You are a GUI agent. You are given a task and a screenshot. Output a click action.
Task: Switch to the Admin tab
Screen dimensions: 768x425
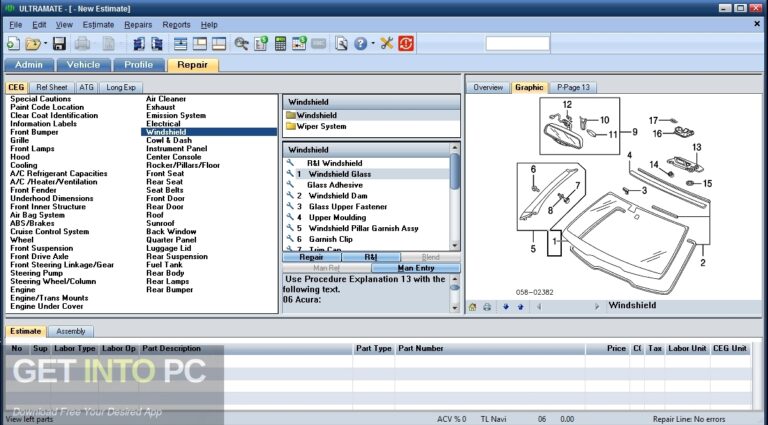pos(29,65)
